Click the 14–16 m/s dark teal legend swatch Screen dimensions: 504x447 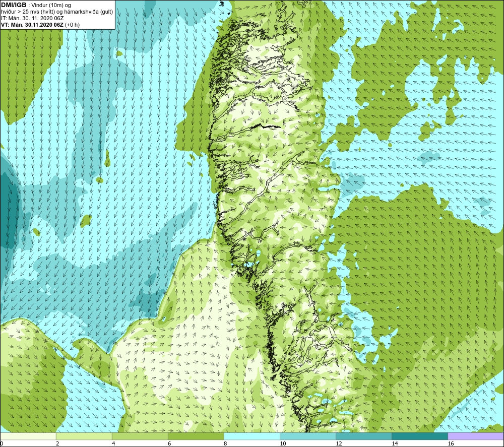(420, 436)
